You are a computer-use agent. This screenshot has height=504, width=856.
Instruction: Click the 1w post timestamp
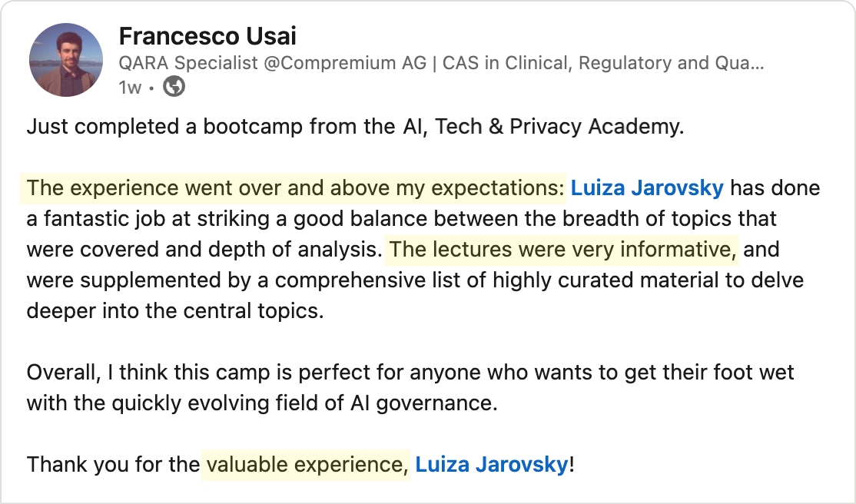click(x=130, y=88)
